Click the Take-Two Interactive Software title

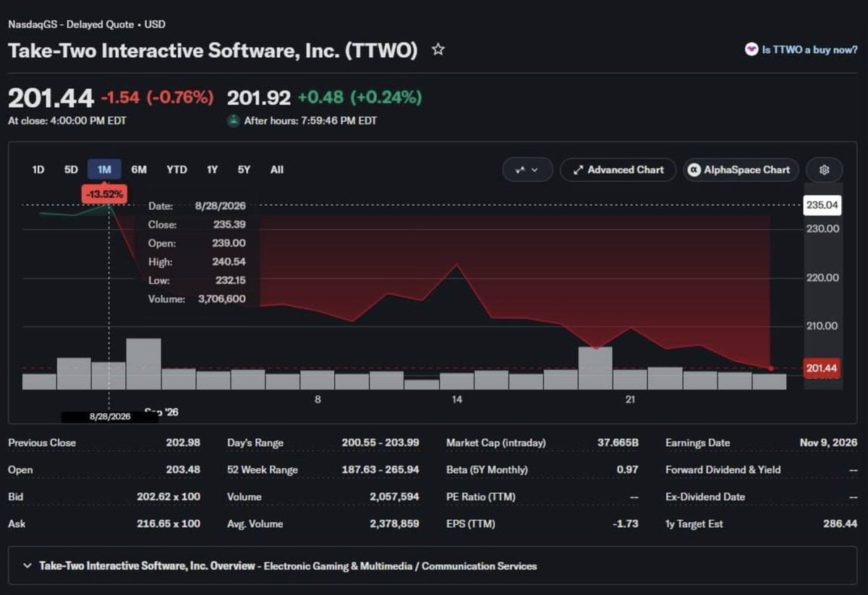click(213, 51)
